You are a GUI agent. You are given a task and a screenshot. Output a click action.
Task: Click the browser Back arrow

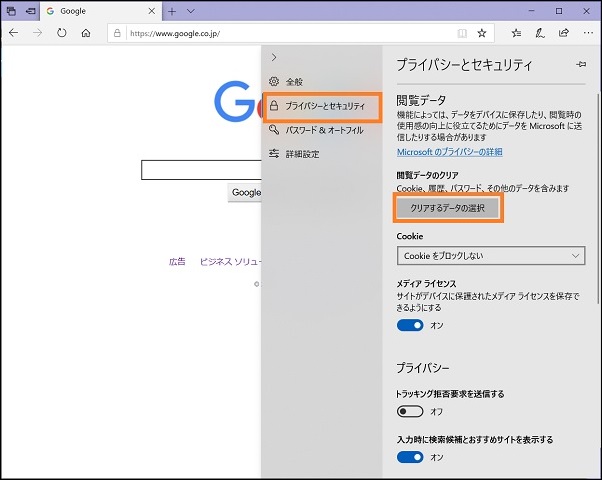click(x=14, y=32)
